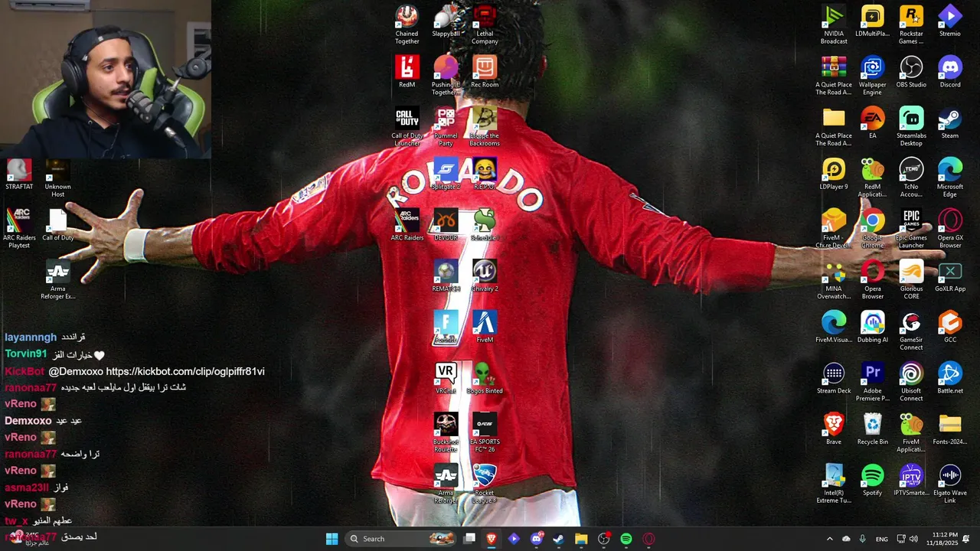Open the Rec Room shortcut
Image resolution: width=980 pixels, height=551 pixels.
click(x=485, y=72)
